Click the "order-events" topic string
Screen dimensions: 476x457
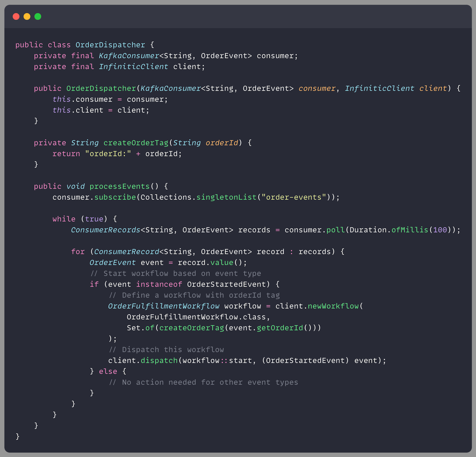coord(294,197)
